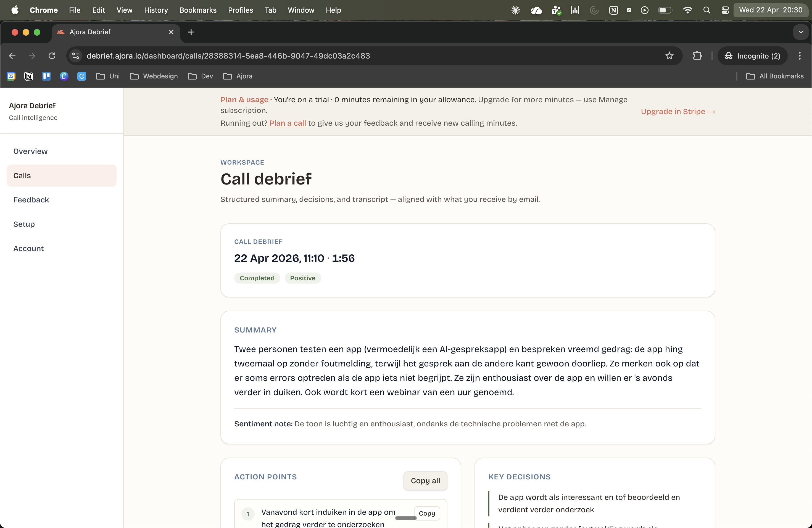Click the Plan & usage link
The width and height of the screenshot is (812, 528).
click(244, 100)
